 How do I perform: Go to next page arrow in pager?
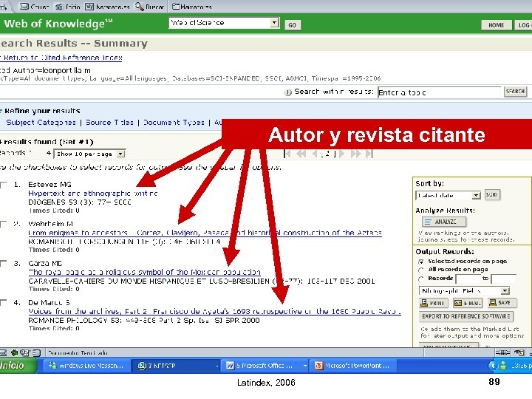pos(341,154)
